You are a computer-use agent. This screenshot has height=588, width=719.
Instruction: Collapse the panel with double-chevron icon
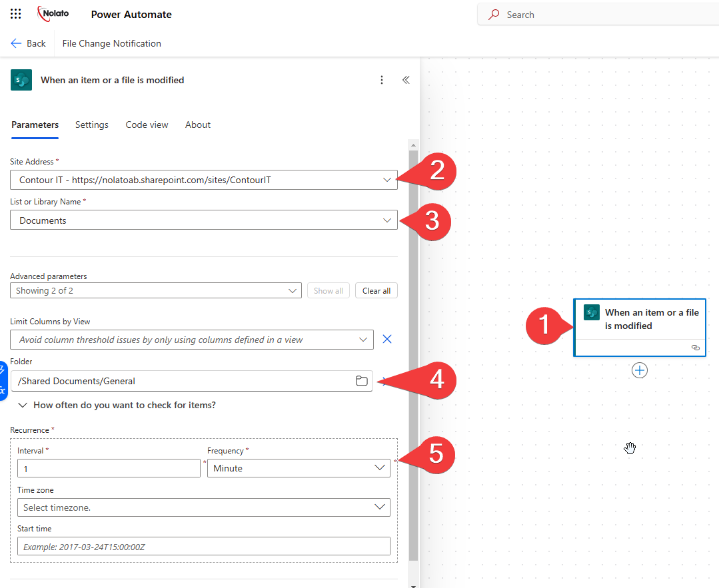pyautogui.click(x=406, y=80)
